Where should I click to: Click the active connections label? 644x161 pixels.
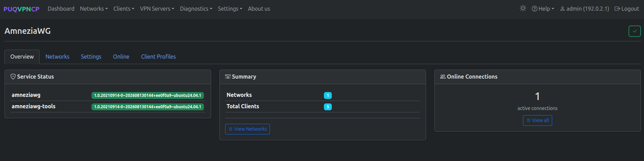pyautogui.click(x=537, y=108)
